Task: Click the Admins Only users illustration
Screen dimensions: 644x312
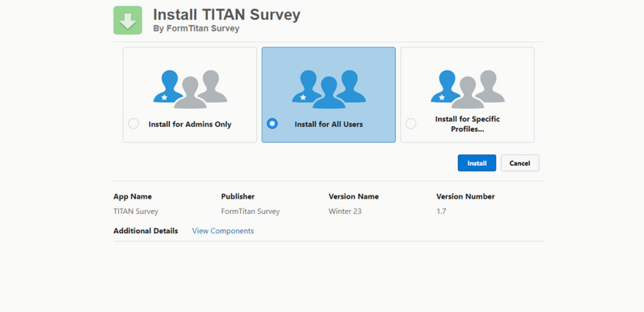Action: 190,89
